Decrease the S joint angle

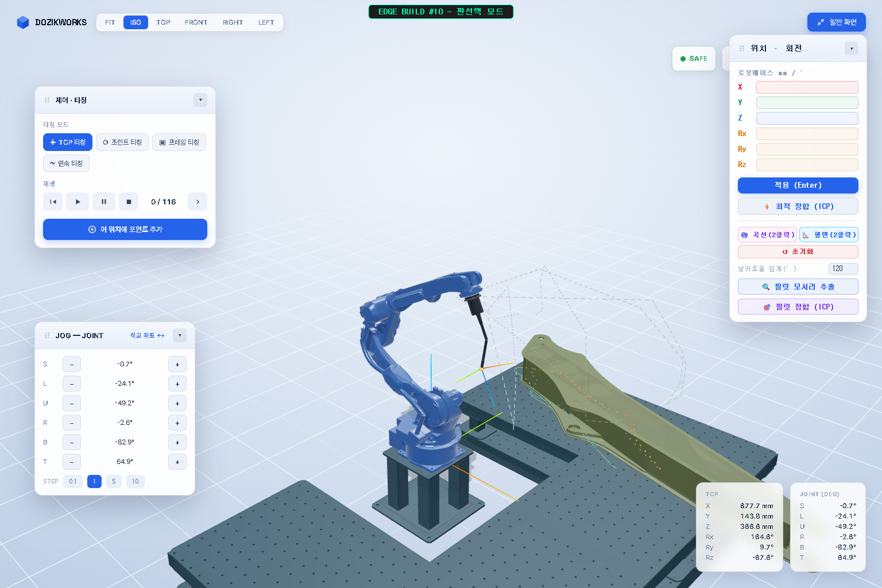(72, 364)
